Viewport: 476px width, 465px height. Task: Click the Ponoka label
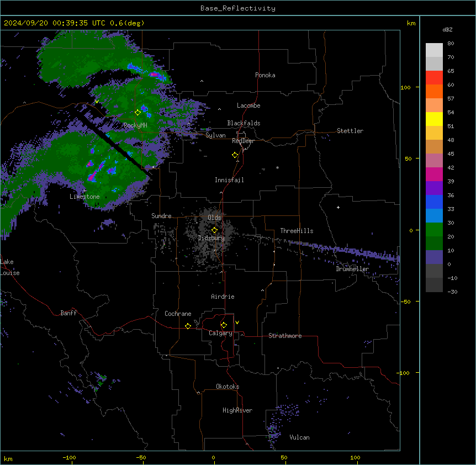coord(265,75)
